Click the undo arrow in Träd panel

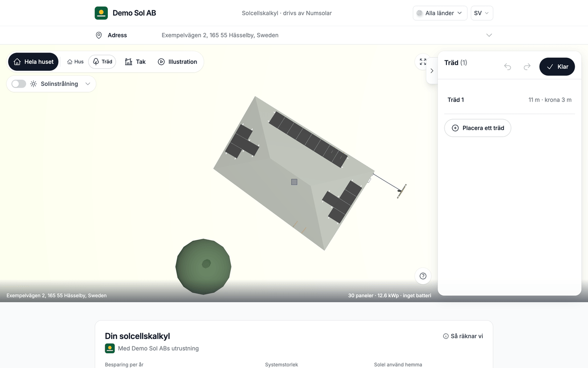(x=508, y=67)
